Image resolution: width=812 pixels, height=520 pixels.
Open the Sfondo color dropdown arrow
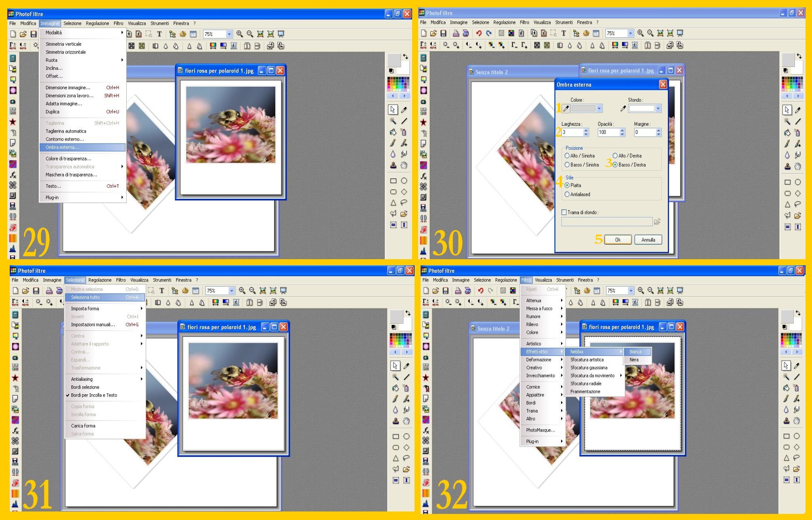(658, 108)
